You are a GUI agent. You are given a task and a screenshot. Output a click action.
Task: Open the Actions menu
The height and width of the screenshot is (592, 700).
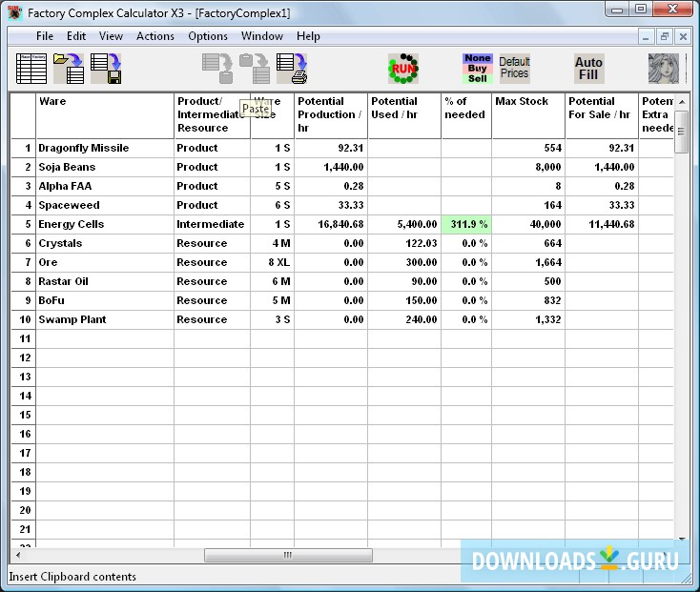(155, 36)
